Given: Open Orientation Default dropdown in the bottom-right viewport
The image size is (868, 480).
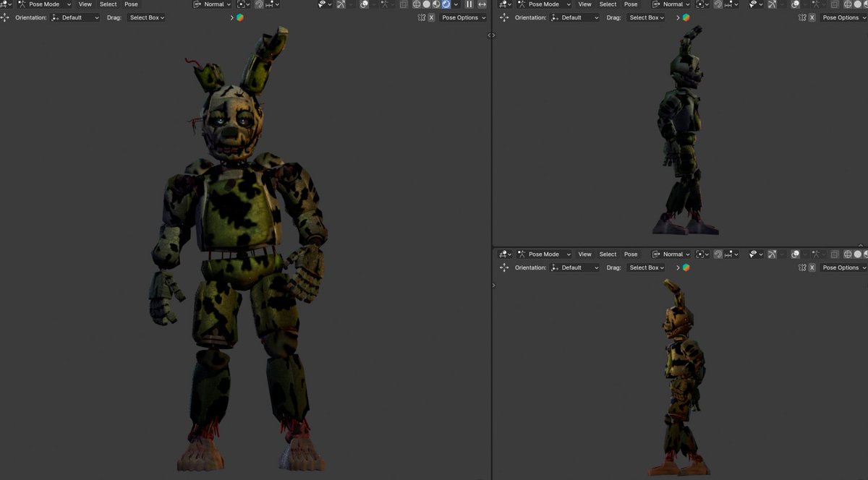Looking at the screenshot, I should (x=575, y=267).
